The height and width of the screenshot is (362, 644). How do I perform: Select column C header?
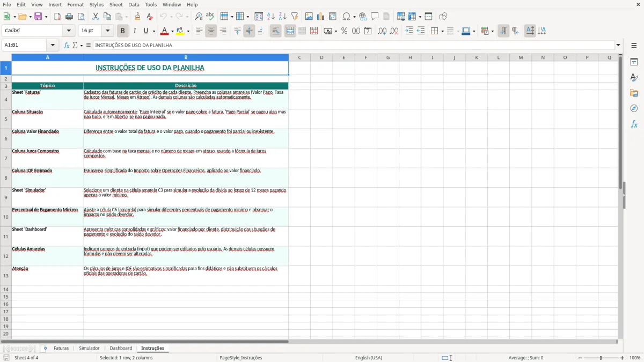299,57
